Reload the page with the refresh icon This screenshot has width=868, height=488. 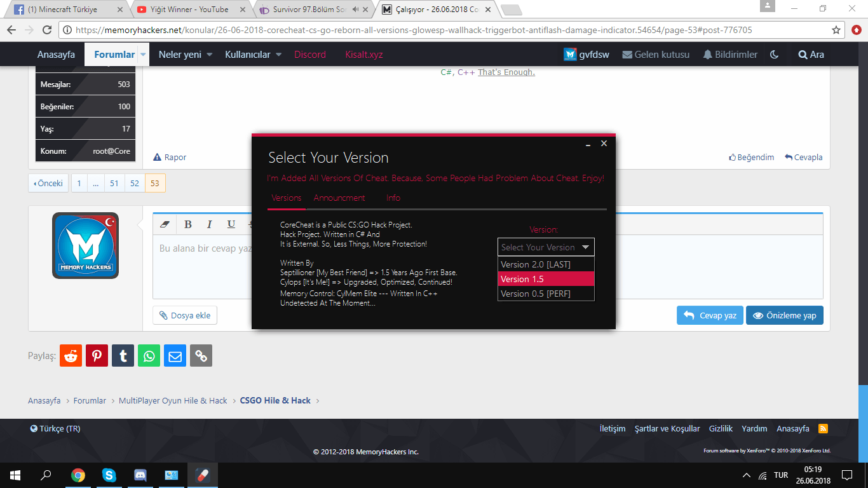click(x=47, y=30)
